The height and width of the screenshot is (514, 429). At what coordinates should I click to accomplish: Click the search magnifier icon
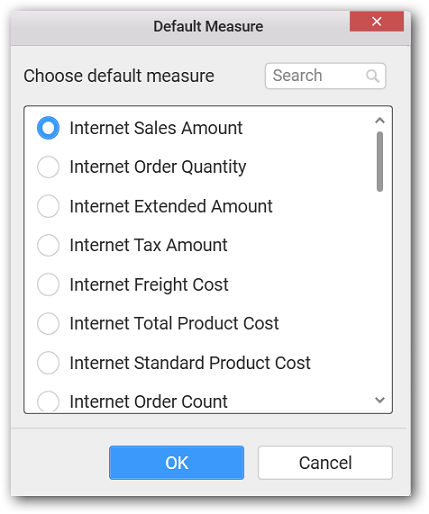tap(372, 76)
